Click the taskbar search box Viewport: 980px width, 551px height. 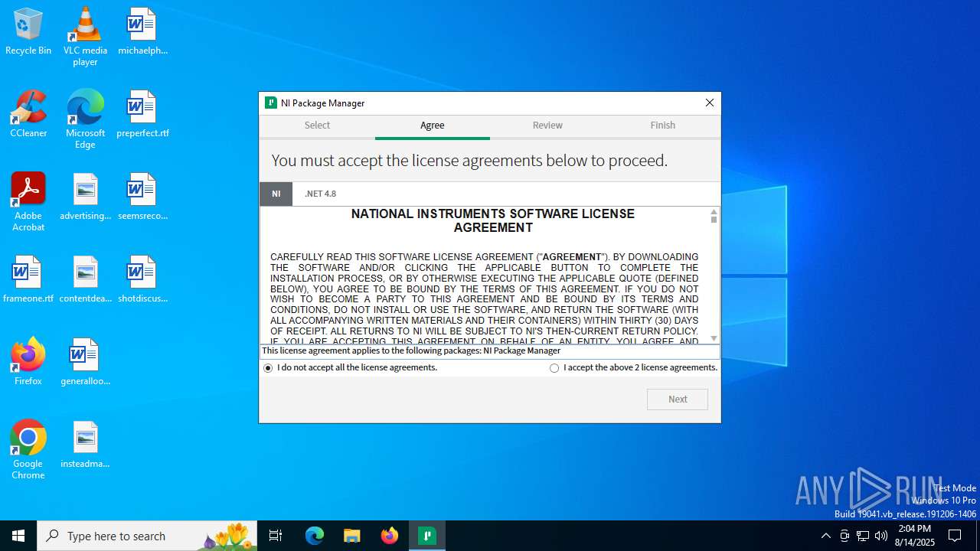(x=147, y=536)
